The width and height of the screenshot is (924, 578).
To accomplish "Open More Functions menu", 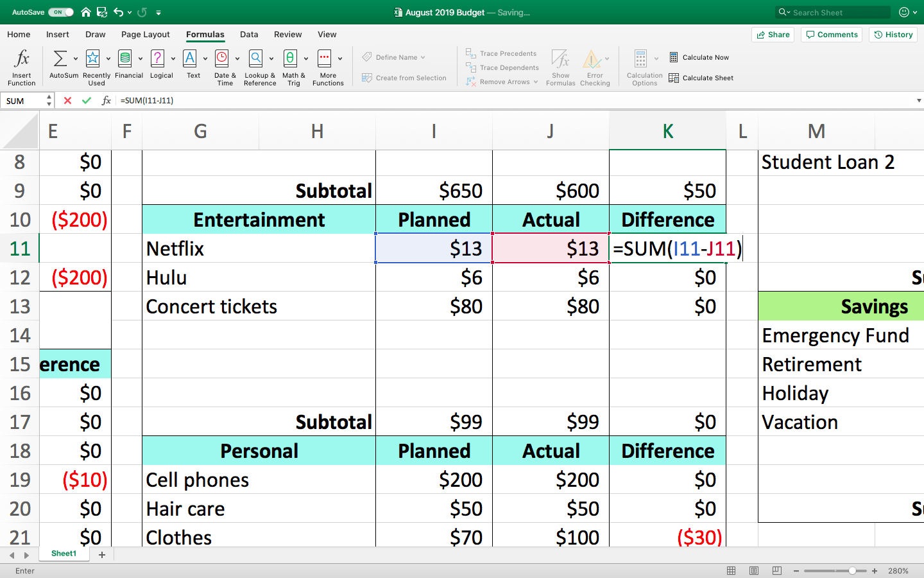I will [325, 58].
